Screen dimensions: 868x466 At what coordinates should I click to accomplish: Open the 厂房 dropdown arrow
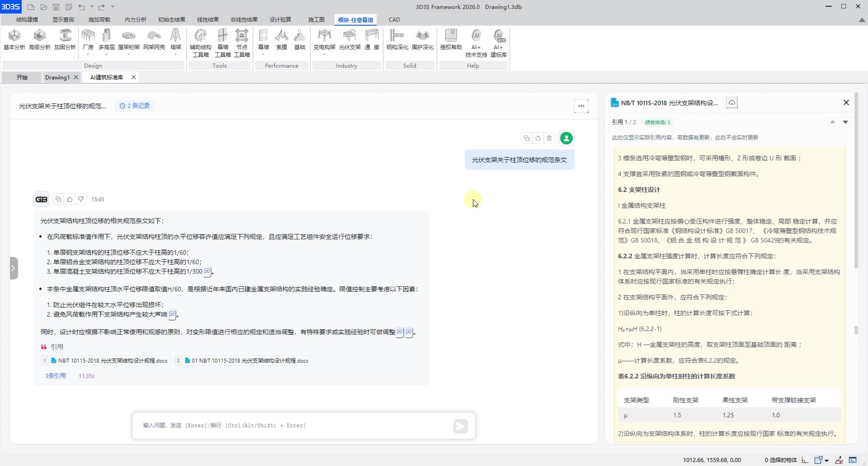[88, 55]
